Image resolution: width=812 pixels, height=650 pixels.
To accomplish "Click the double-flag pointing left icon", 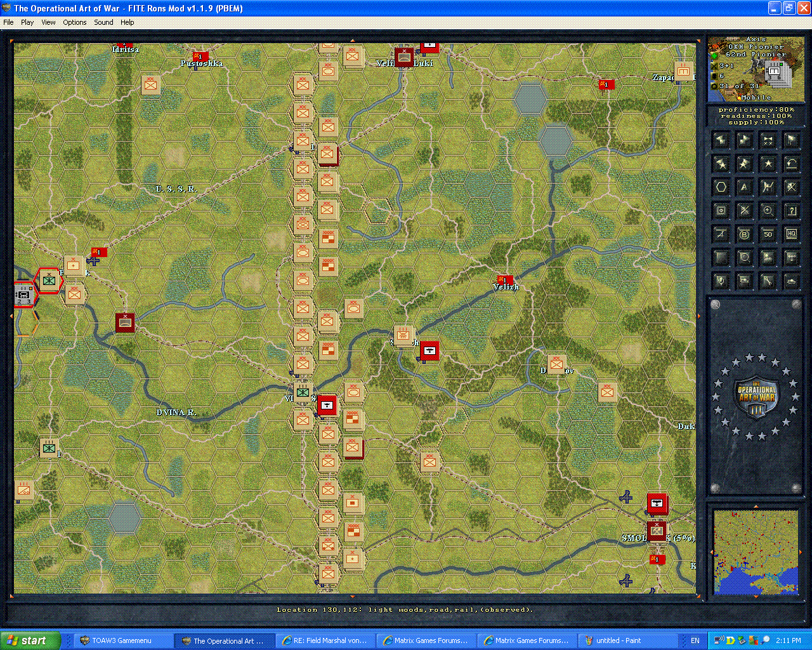I will [721, 140].
